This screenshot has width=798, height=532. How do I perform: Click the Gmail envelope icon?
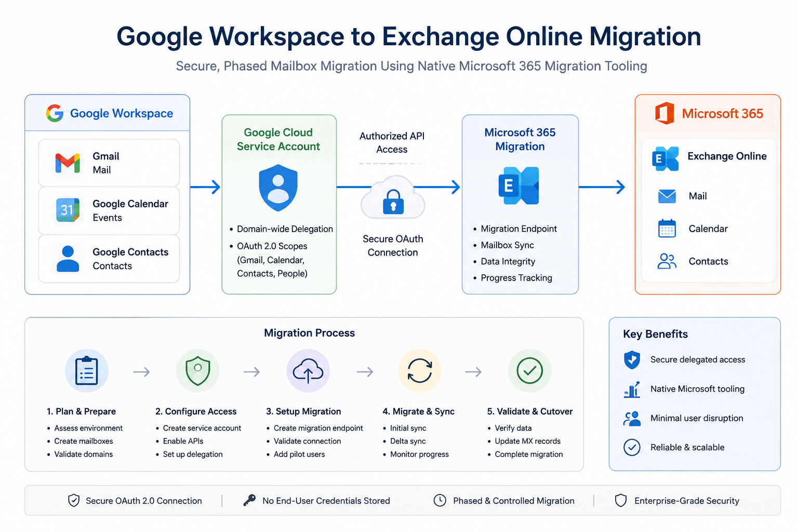click(x=68, y=163)
